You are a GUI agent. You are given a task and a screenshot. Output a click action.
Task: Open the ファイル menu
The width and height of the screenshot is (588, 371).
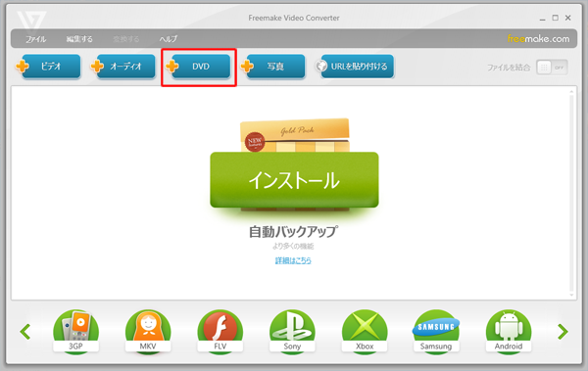click(35, 39)
